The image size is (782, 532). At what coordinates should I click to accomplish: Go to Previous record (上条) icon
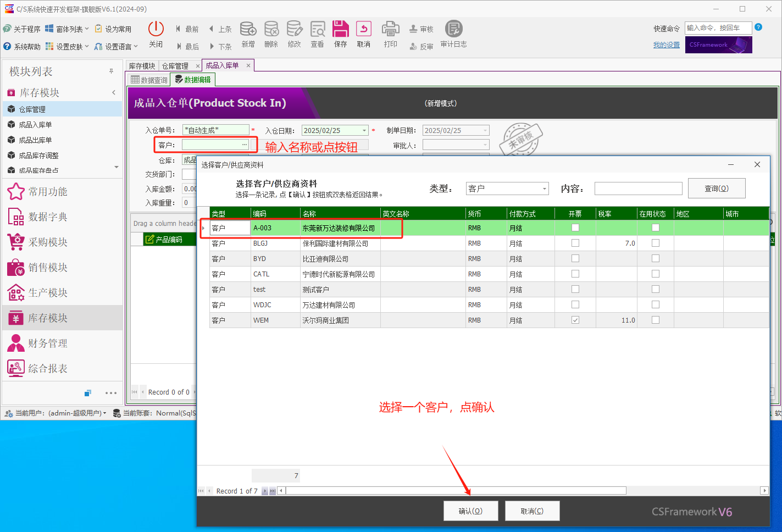pos(212,29)
